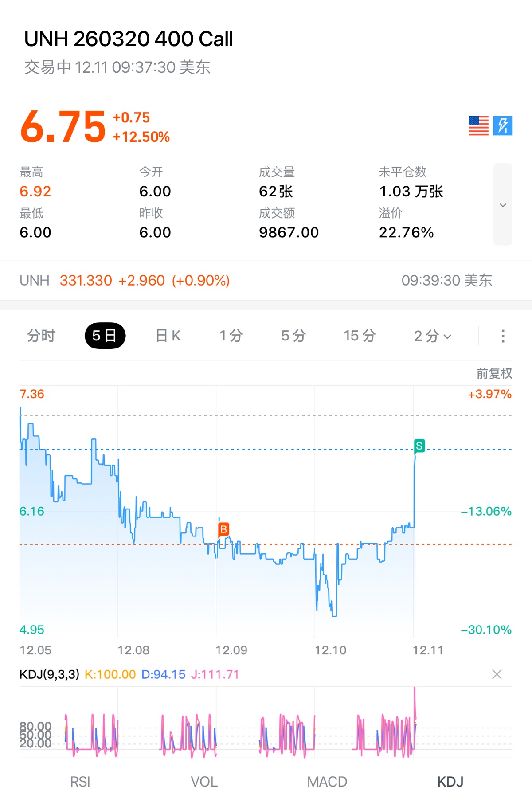Open the 2分 interval dropdown
Image resolution: width=532 pixels, height=810 pixels.
(x=432, y=336)
